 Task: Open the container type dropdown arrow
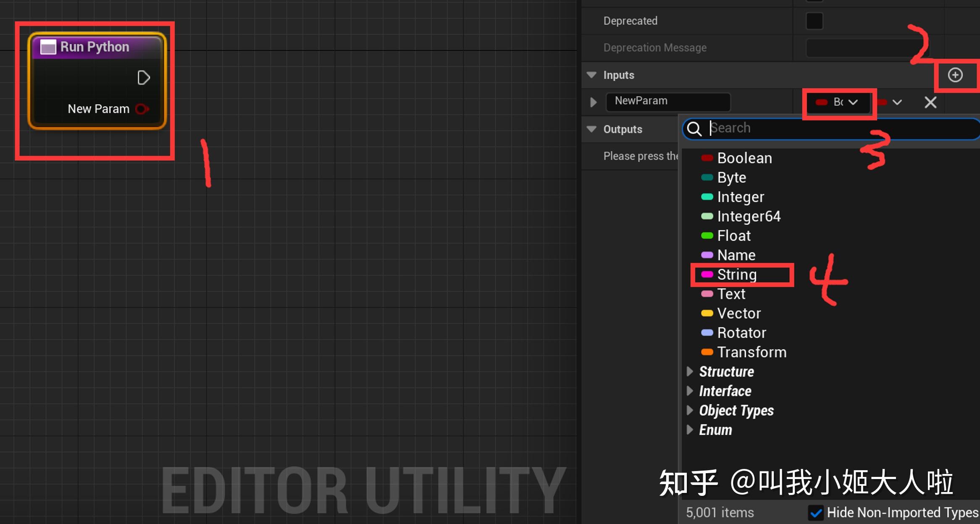pos(897,102)
